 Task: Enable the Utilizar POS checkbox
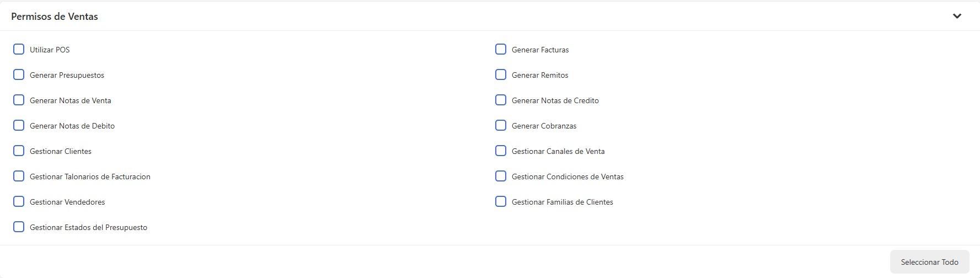pos(19,50)
